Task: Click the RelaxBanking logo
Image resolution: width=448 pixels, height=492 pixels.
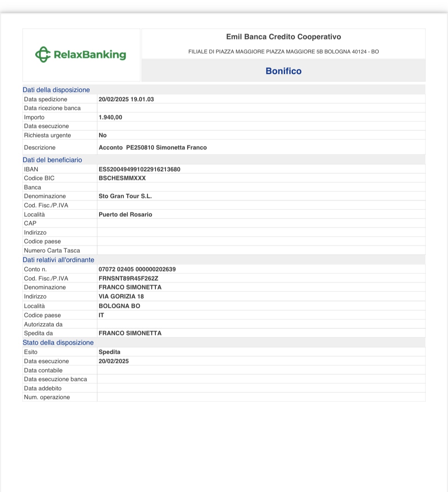Action: coord(80,54)
